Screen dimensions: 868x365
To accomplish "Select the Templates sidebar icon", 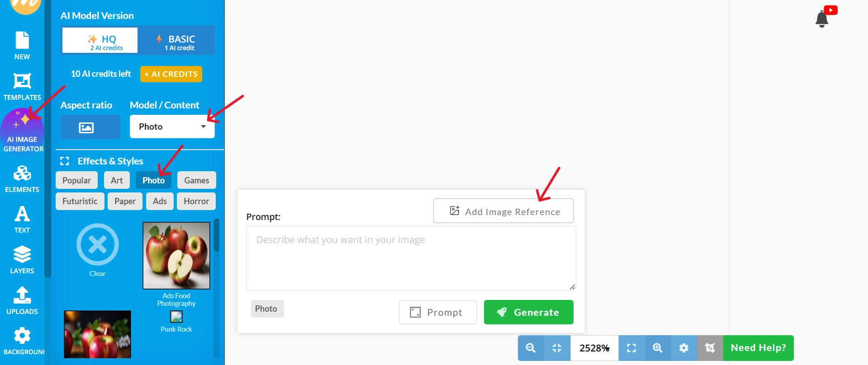I will (x=22, y=86).
